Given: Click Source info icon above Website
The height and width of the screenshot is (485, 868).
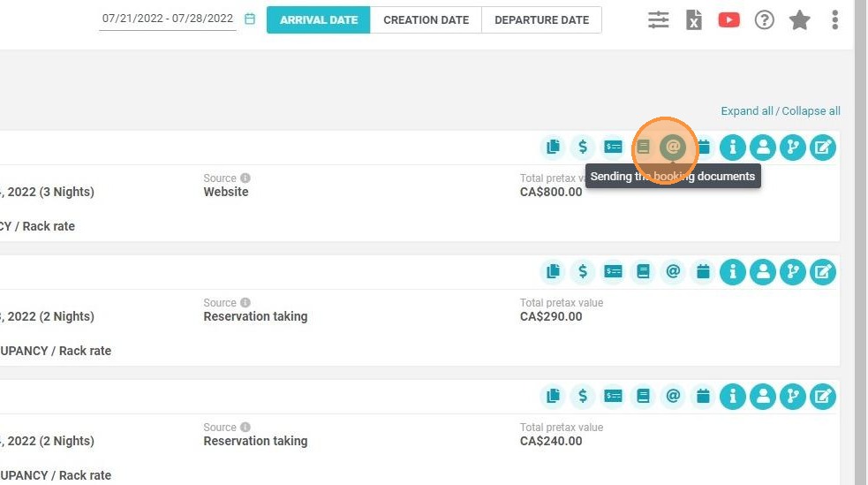Looking at the screenshot, I should point(245,178).
